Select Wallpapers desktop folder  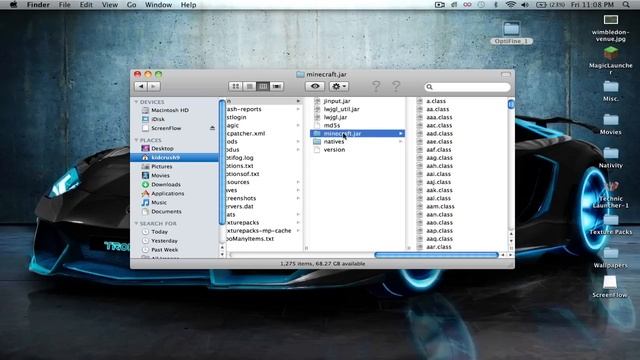click(611, 257)
